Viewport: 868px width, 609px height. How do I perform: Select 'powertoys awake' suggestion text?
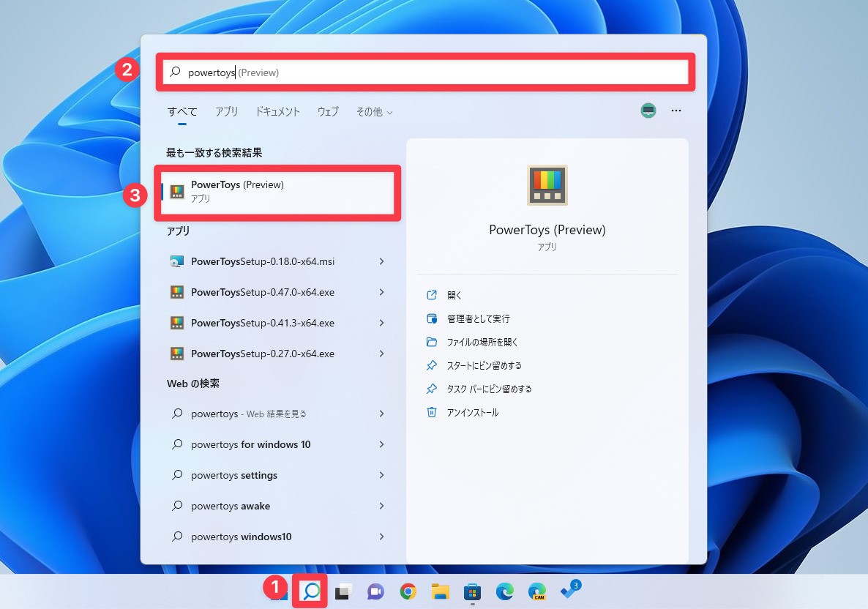[231, 506]
